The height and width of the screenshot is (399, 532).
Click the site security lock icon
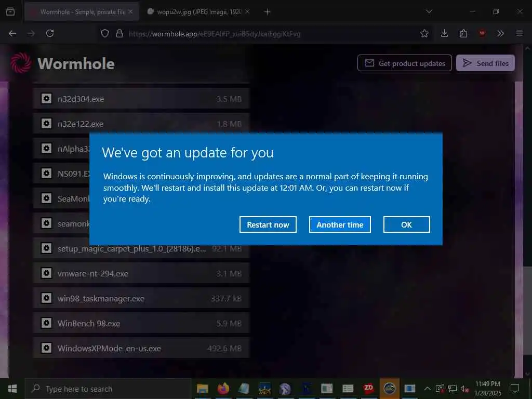click(119, 34)
